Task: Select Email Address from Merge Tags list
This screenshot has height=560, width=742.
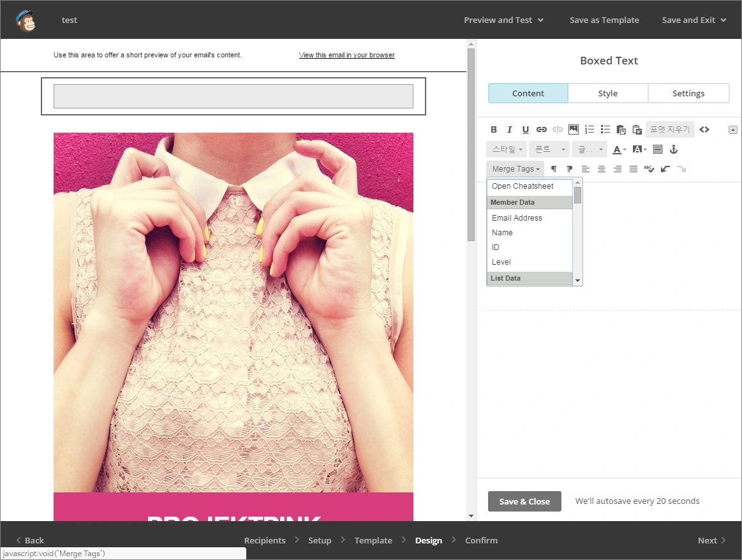Action: (517, 218)
